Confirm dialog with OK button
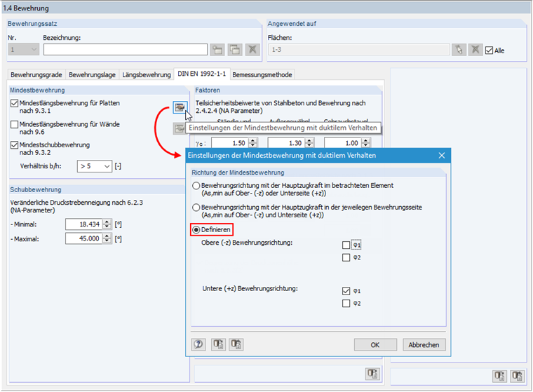Image resolution: width=533 pixels, height=392 pixels. click(375, 345)
